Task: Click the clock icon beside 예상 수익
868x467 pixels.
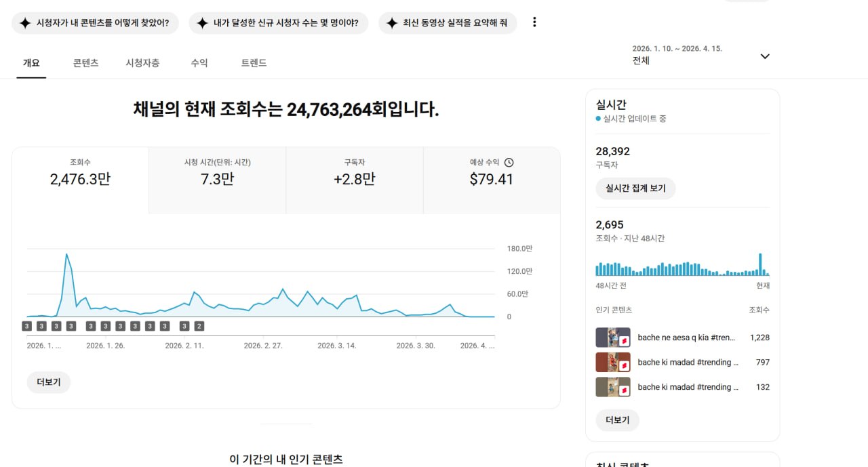Action: click(x=509, y=163)
